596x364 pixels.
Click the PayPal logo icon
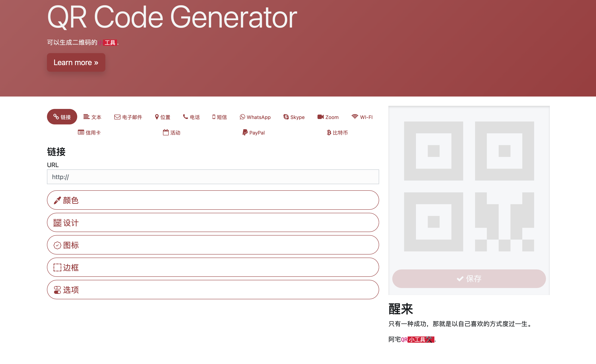245,132
